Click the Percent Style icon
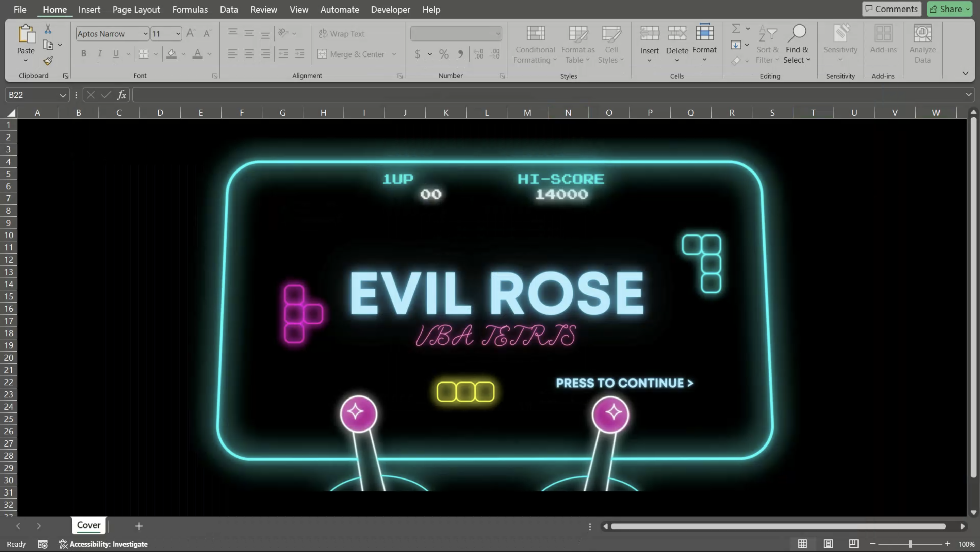Image resolution: width=980 pixels, height=552 pixels. [x=444, y=54]
